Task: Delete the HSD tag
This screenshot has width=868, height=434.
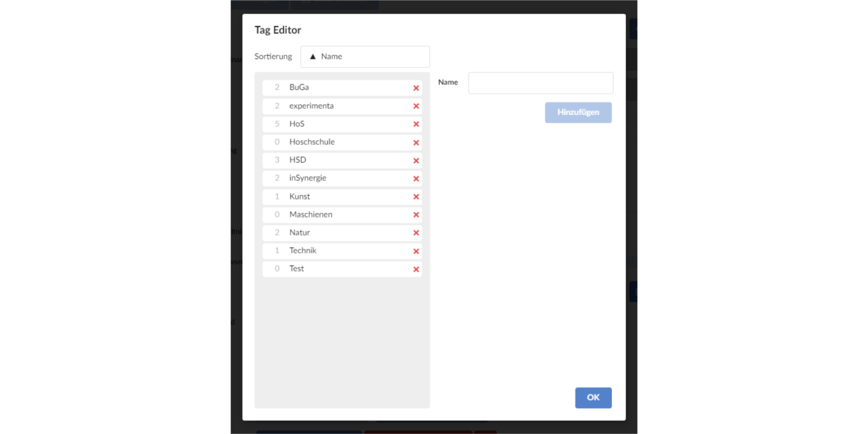Action: click(416, 160)
